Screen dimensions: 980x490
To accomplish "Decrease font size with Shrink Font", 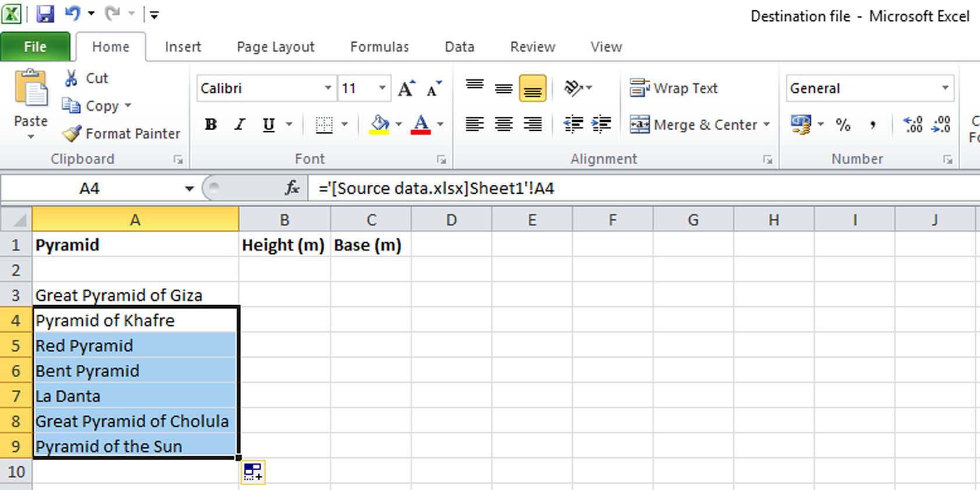I will 435,88.
